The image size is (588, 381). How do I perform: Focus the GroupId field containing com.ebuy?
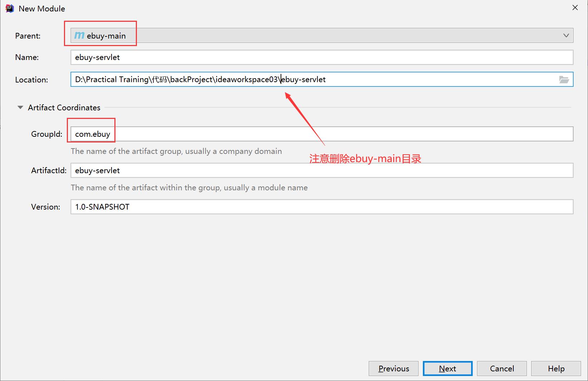point(322,134)
